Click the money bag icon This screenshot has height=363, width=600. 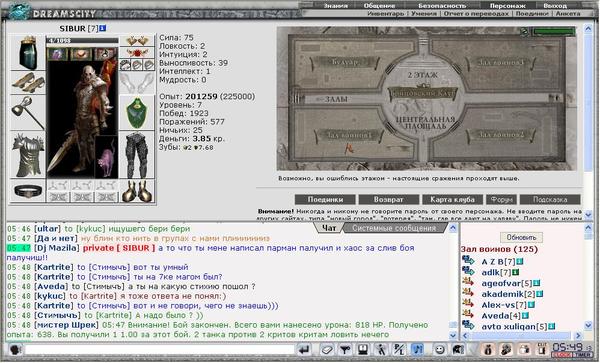coord(488,349)
